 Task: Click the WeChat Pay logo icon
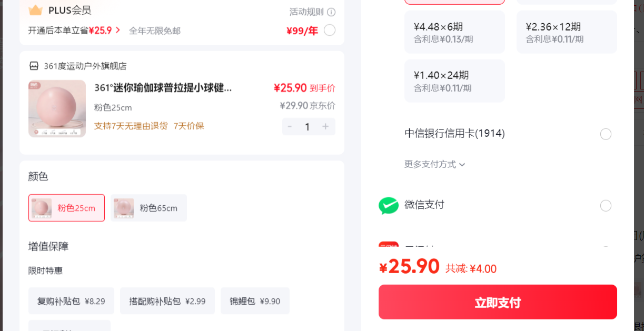389,205
